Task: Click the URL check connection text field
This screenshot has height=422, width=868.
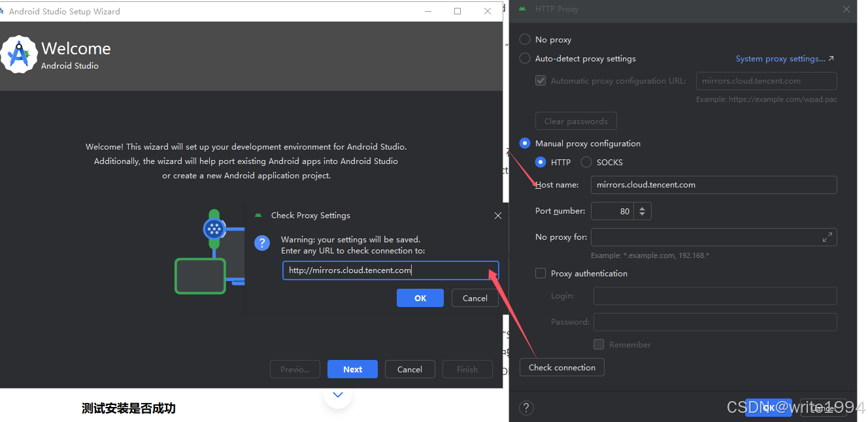Action: tap(391, 270)
